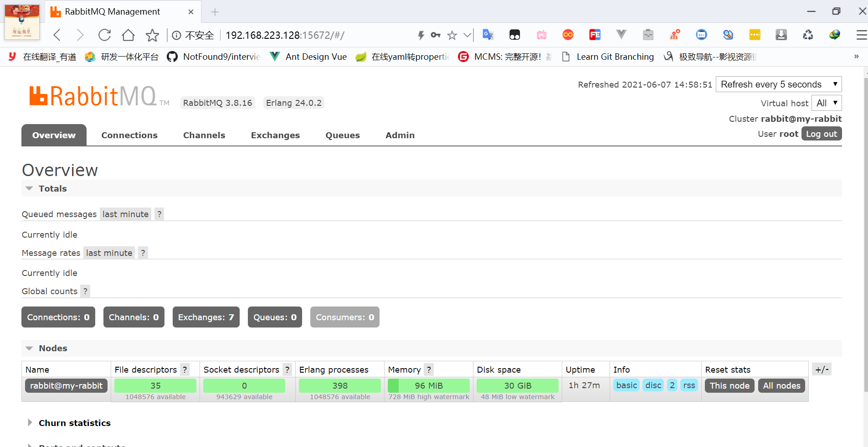868x447 pixels.
Task: Click the page vertical scrollbar
Action: click(866, 235)
